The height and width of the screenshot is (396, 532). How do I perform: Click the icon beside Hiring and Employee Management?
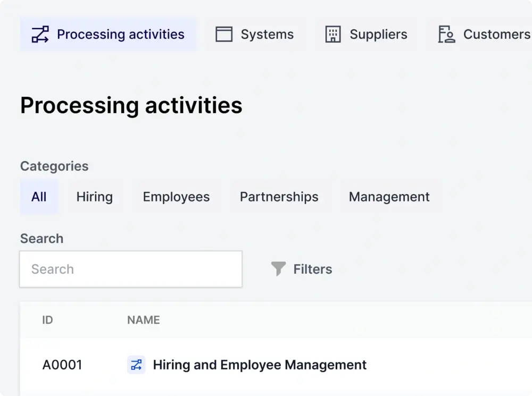point(136,365)
